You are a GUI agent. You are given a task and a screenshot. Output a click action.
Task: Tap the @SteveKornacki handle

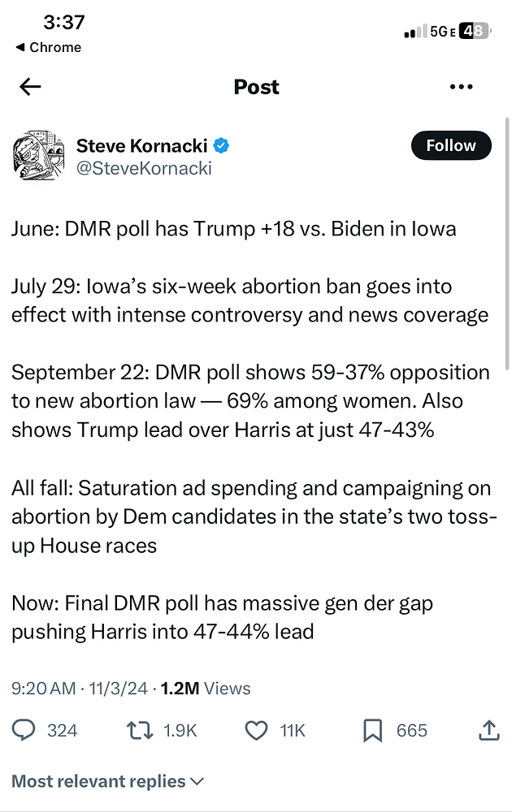tap(143, 168)
